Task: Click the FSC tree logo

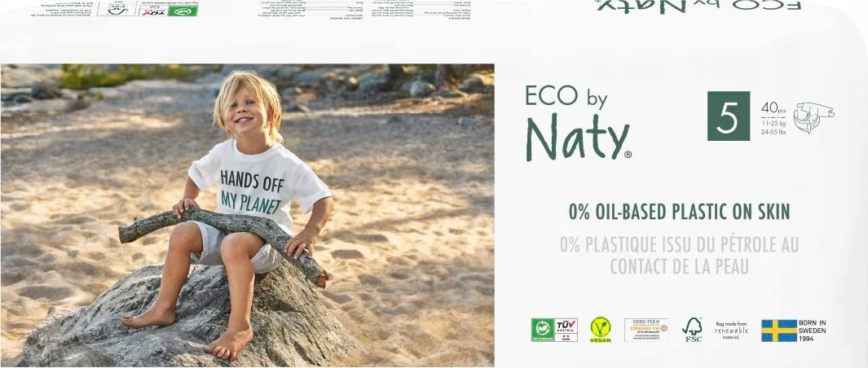Action: tap(692, 330)
